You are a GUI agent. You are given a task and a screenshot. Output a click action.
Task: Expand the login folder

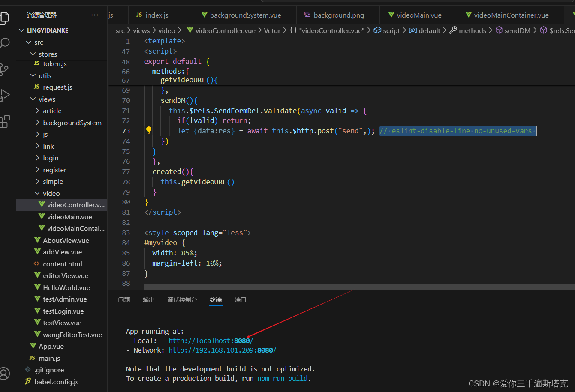(50, 158)
